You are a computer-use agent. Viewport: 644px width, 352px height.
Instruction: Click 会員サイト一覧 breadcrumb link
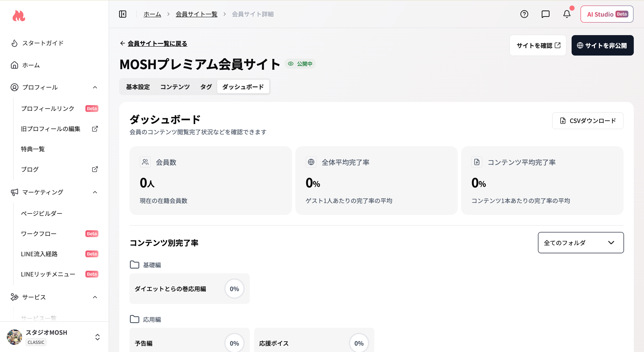click(197, 14)
